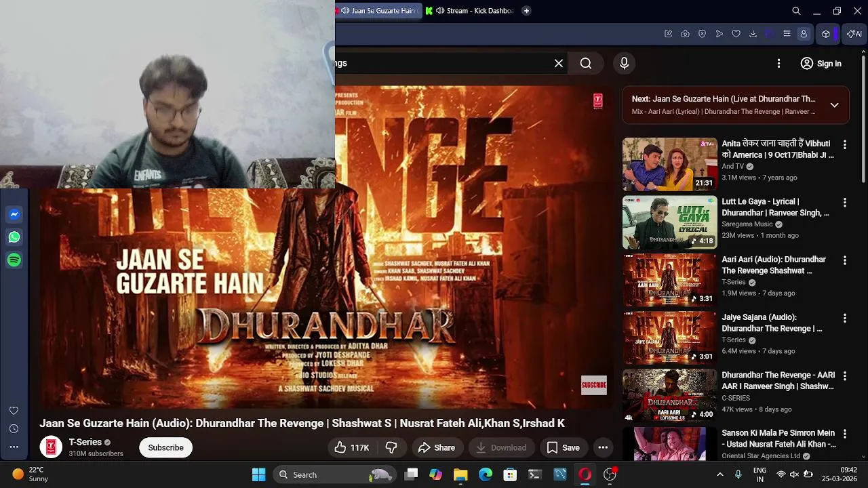
Task: Like the video with 117K likes
Action: [351, 447]
